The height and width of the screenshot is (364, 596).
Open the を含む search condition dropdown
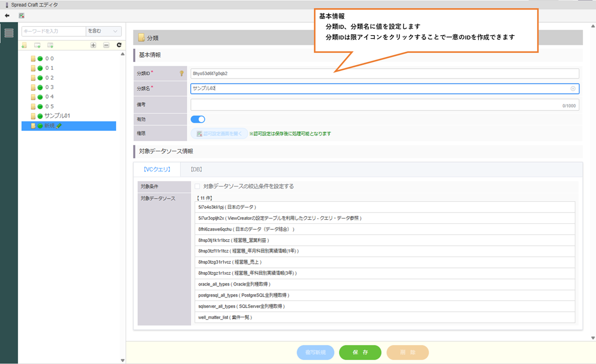[x=103, y=31]
